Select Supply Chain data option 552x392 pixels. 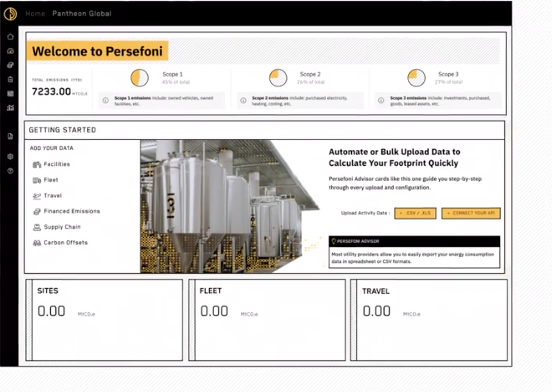click(x=62, y=227)
